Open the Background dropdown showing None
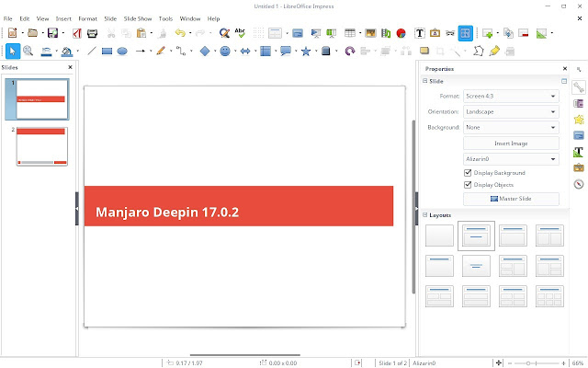The image size is (588, 368). [x=511, y=128]
